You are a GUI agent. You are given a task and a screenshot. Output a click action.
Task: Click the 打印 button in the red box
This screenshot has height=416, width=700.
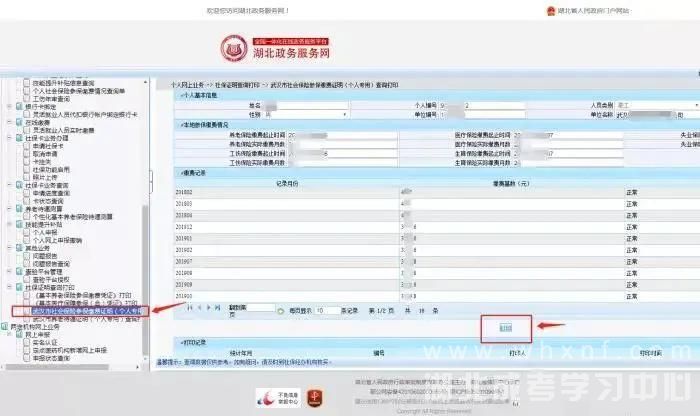506,326
